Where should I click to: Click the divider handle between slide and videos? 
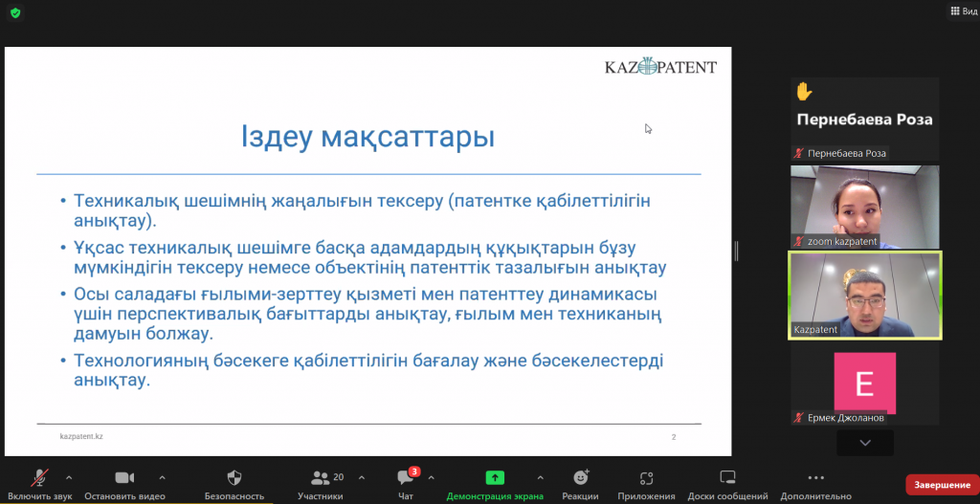point(736,251)
